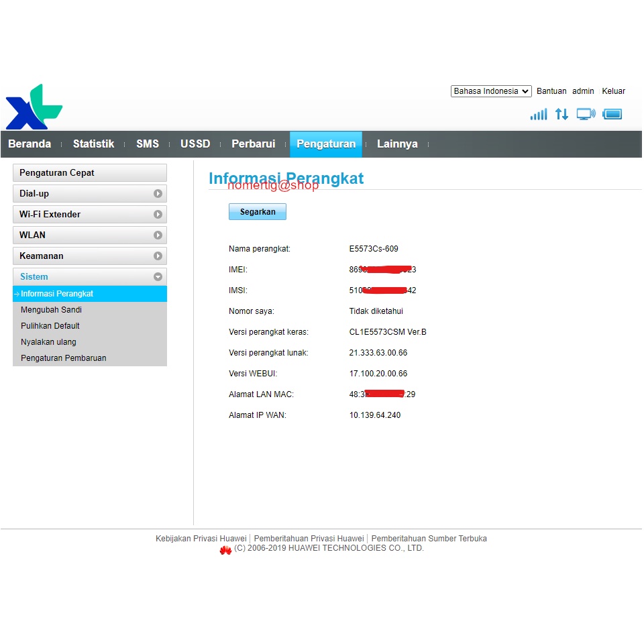The height and width of the screenshot is (644, 644).
Task: Click the Wi-Fi connected devices monitor icon
Action: tap(586, 114)
